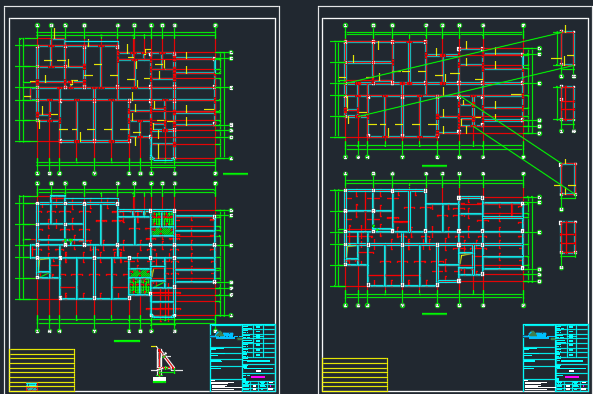Viewport: 593px width, 394px height.
Task: Click the cyan title block on right sheet
Action: (556, 358)
